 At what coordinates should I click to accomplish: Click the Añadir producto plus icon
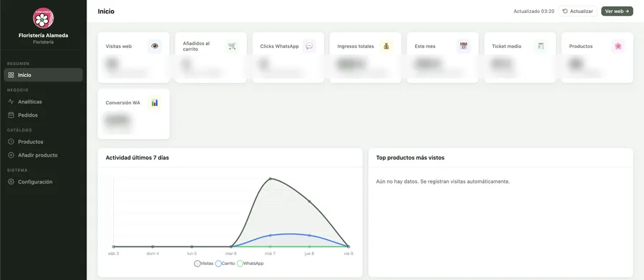click(x=11, y=156)
